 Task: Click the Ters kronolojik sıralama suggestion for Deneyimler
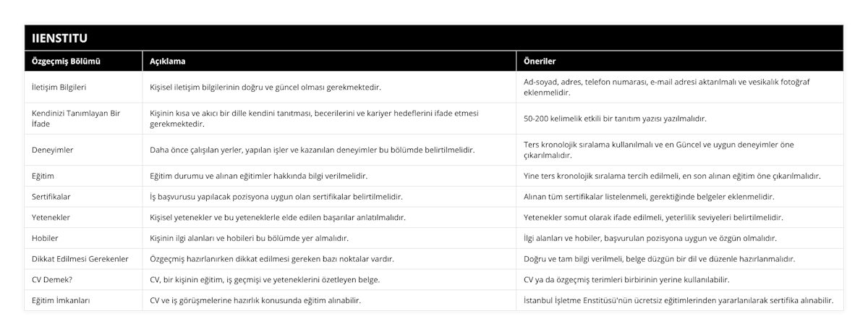[658, 150]
